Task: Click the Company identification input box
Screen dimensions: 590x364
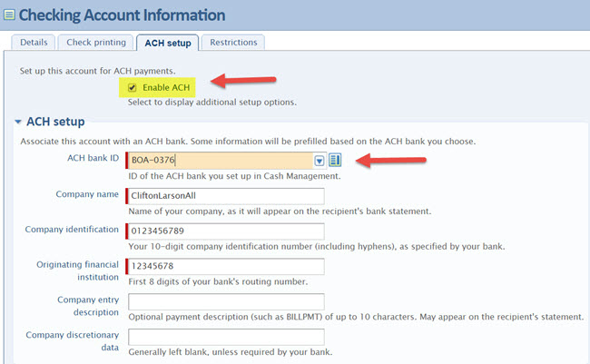Action: click(225, 231)
